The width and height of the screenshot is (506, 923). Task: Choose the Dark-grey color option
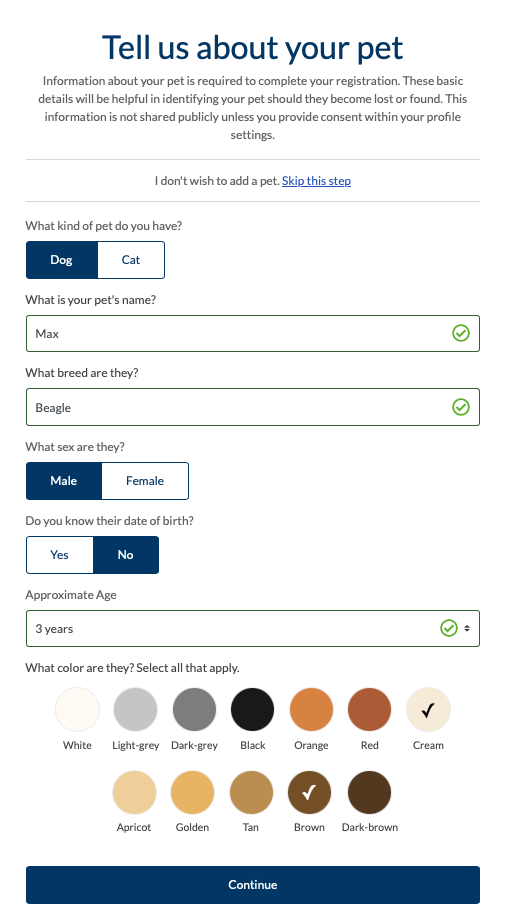click(194, 709)
